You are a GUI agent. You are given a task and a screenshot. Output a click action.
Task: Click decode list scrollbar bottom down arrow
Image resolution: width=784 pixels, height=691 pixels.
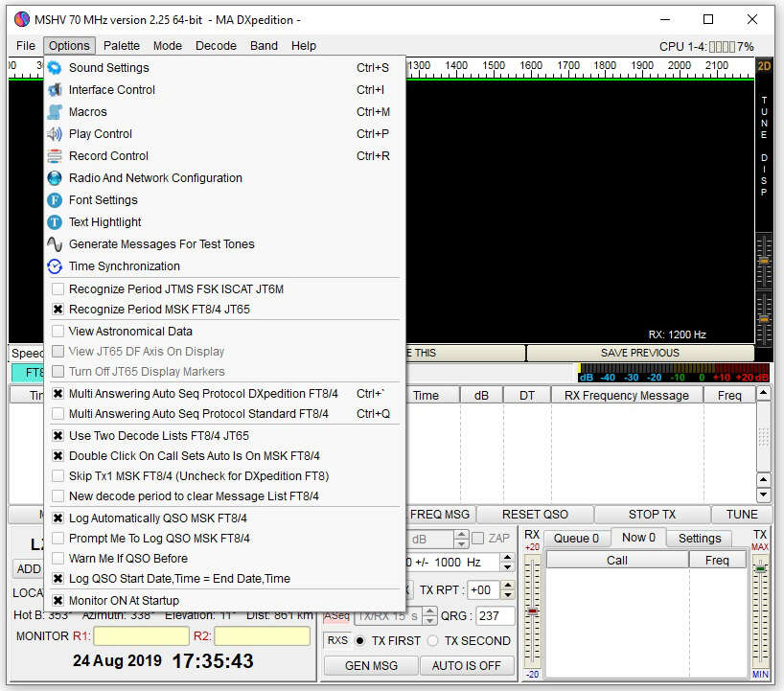[x=764, y=495]
